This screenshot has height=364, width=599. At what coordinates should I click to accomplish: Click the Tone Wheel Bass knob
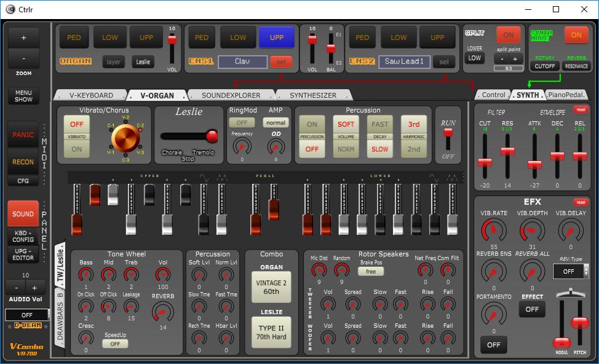point(86,274)
